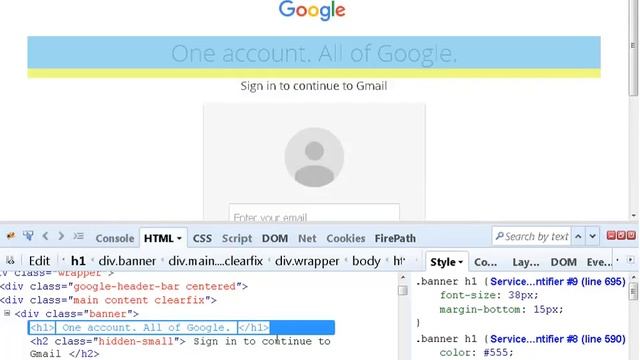Jump to previous search result arrow

(x=578, y=236)
